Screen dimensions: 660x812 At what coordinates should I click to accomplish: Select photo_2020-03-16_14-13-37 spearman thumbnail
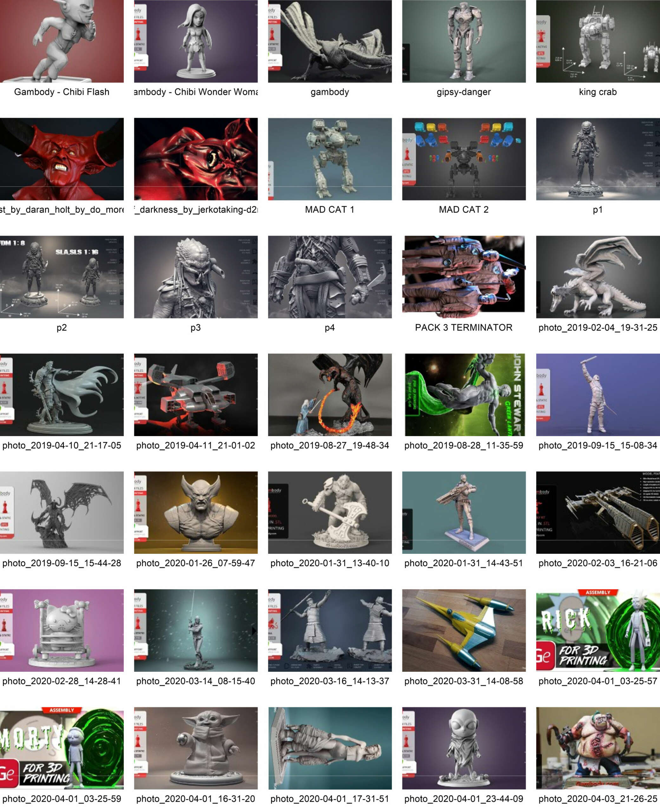330,630
